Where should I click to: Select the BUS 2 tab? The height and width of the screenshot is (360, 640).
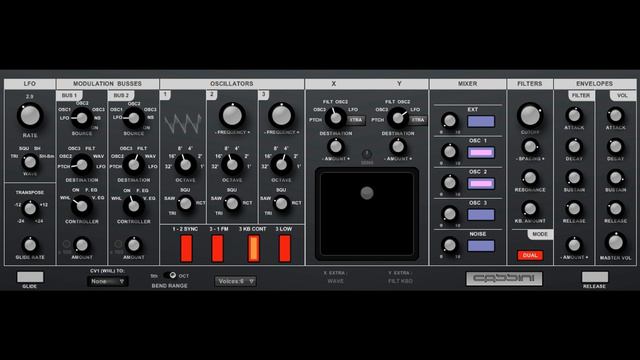coord(121,96)
